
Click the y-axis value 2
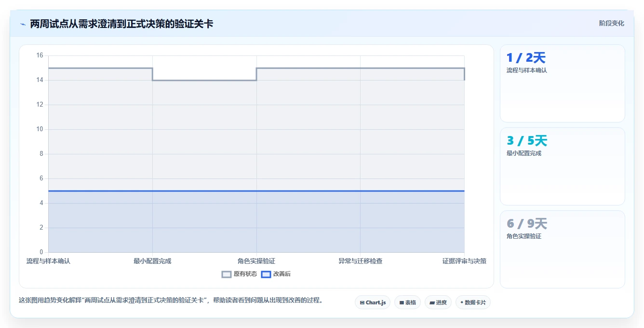[41, 228]
